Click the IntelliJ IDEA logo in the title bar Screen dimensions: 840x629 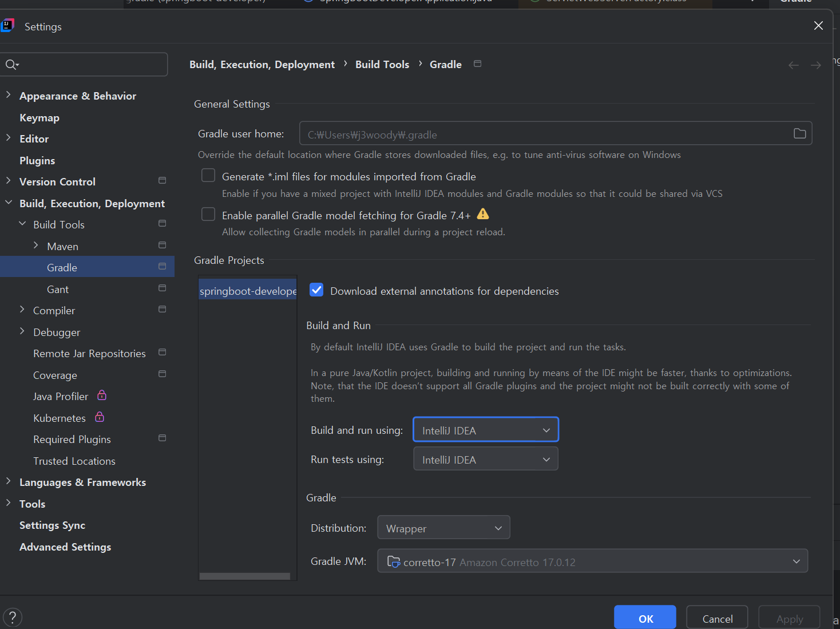click(x=7, y=25)
